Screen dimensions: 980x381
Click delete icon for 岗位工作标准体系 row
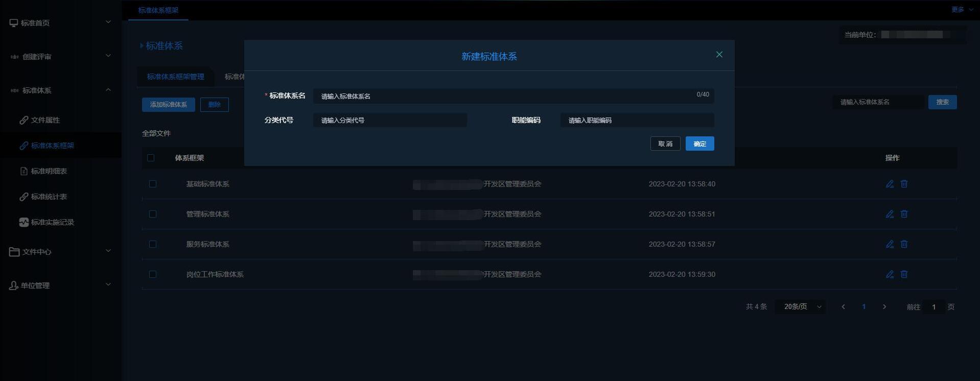904,274
